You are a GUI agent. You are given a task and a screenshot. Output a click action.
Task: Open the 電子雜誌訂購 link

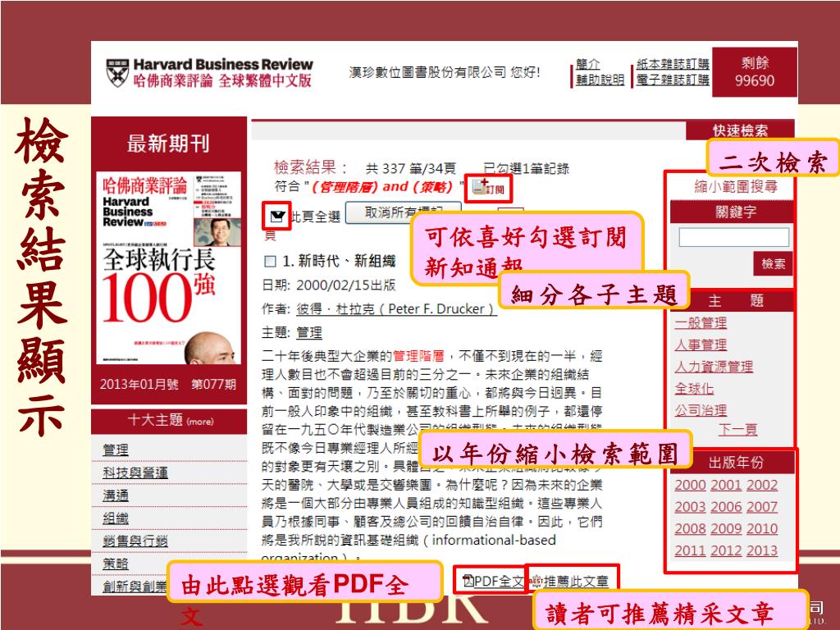(x=673, y=80)
